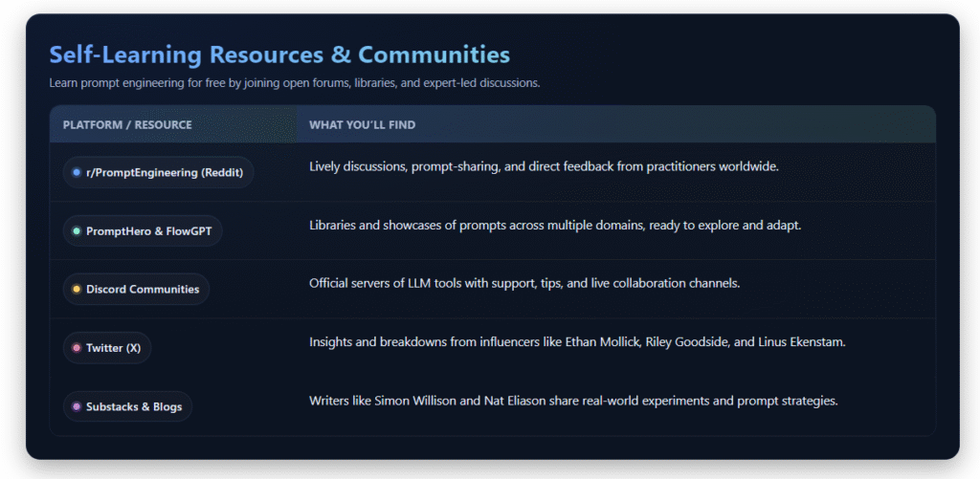
Task: Click the text starting 'Official servers of LLM tools'
Action: 524,284
